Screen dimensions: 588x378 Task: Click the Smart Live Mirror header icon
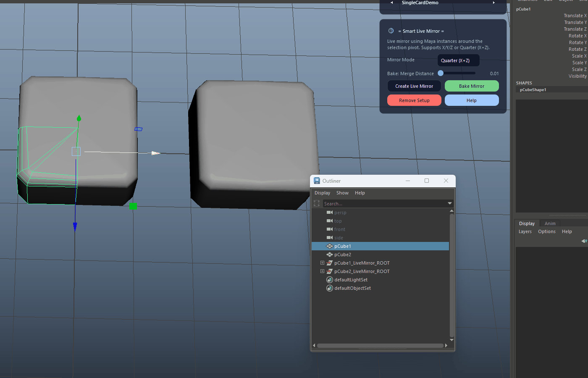pyautogui.click(x=391, y=31)
